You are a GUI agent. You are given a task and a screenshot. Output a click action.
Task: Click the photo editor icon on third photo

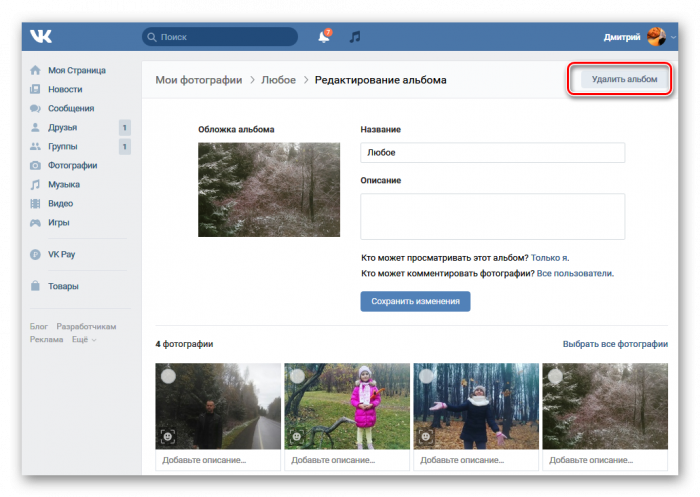pos(426,437)
